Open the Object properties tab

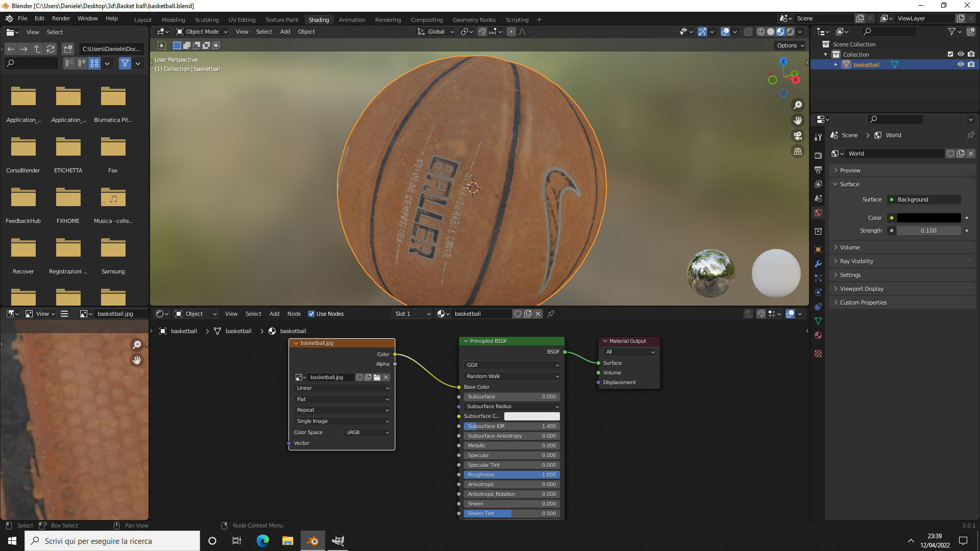point(818,249)
